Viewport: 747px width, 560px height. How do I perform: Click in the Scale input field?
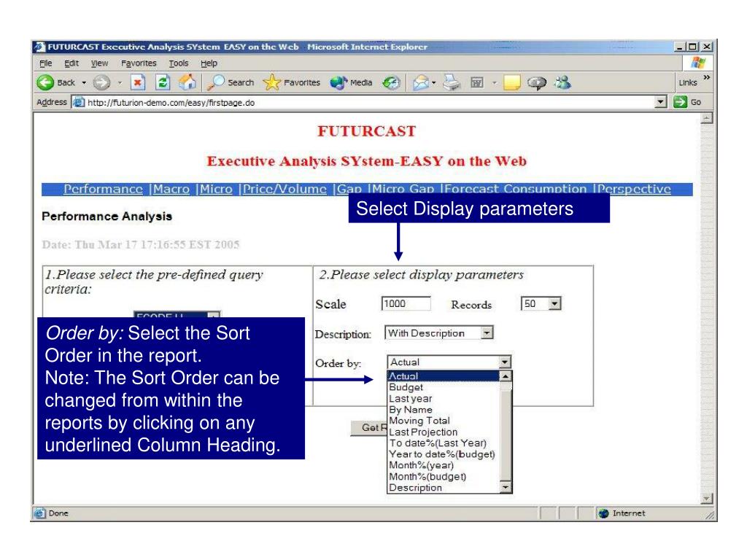(406, 303)
